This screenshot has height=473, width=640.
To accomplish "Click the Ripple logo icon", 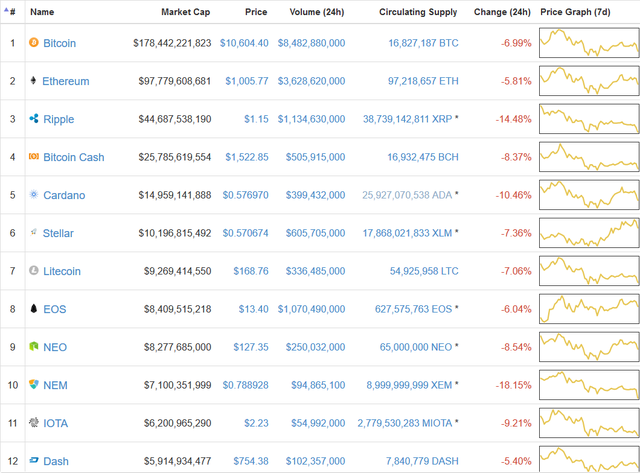I will coord(34,119).
